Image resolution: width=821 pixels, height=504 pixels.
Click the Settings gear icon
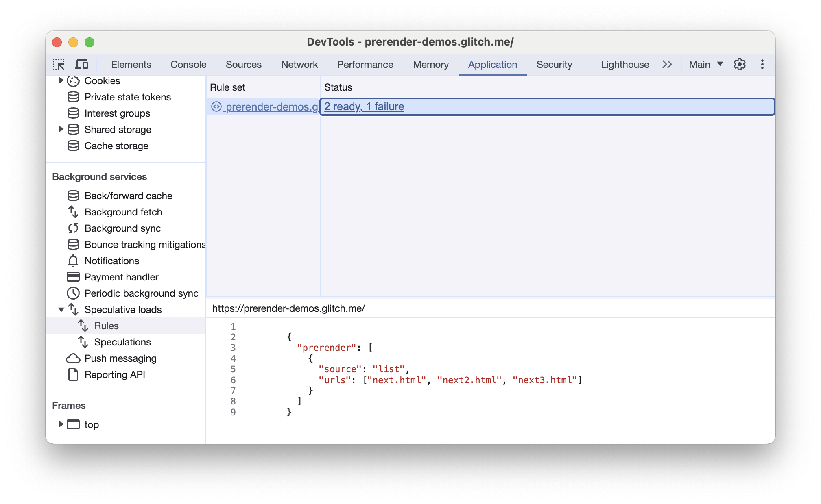click(x=740, y=65)
